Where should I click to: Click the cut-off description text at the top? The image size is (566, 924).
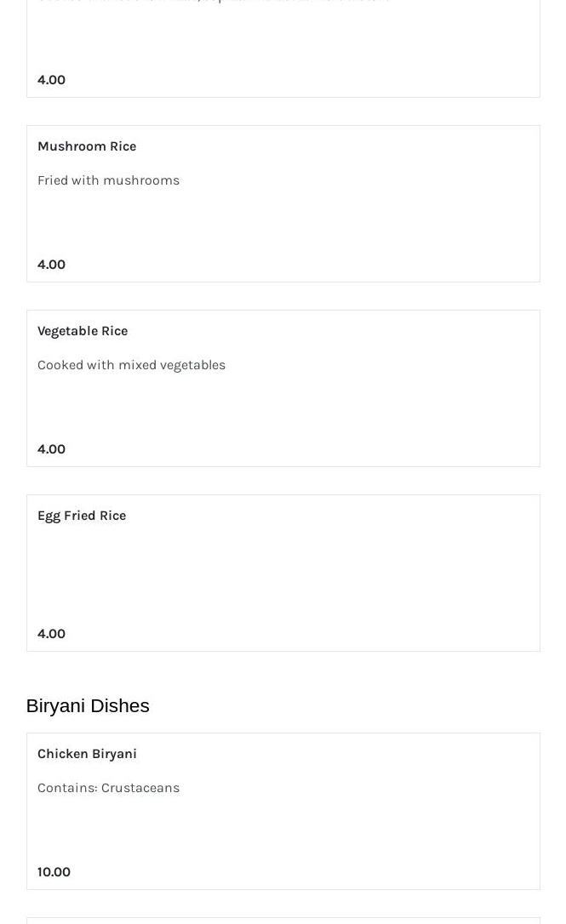click(213, 2)
